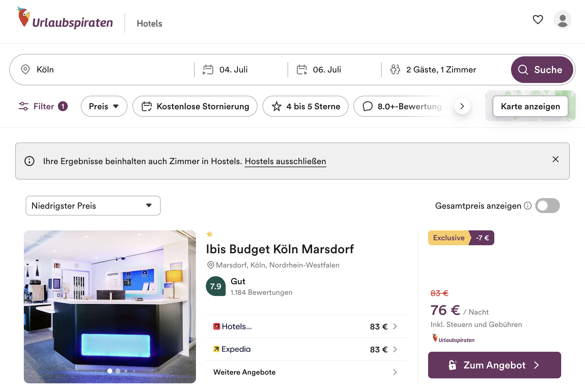The width and height of the screenshot is (585, 392).
Task: Open the Hotels.com 83 € offer chevron
Action: (x=395, y=326)
